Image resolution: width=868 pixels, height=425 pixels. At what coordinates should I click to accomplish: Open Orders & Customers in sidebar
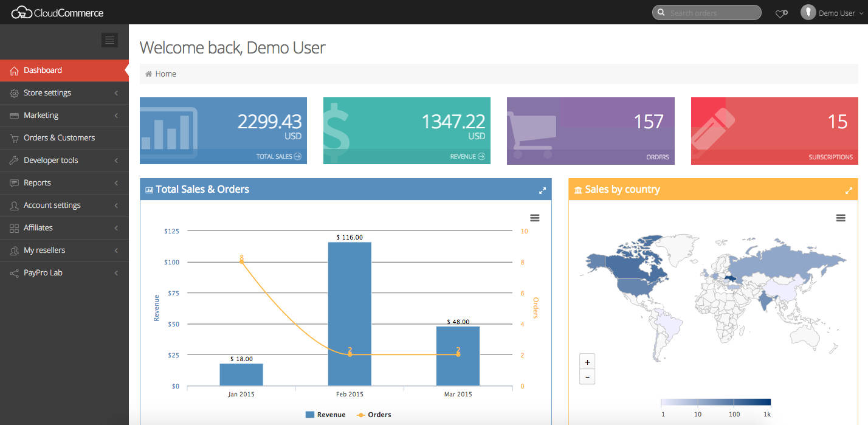click(59, 138)
